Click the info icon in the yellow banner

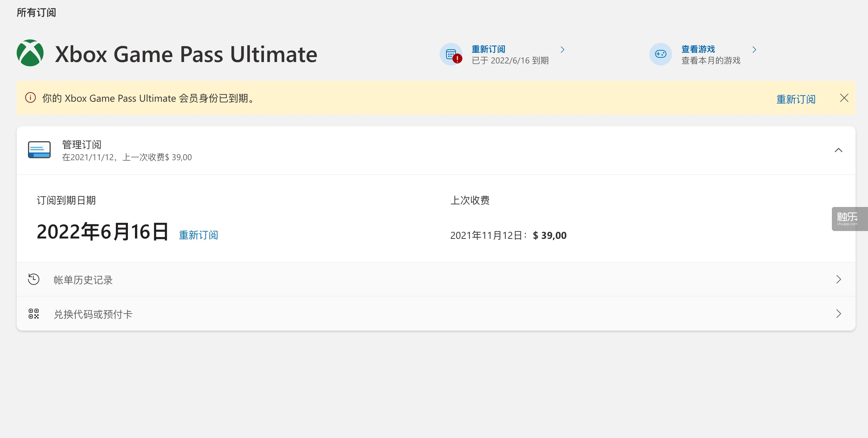[x=30, y=98]
